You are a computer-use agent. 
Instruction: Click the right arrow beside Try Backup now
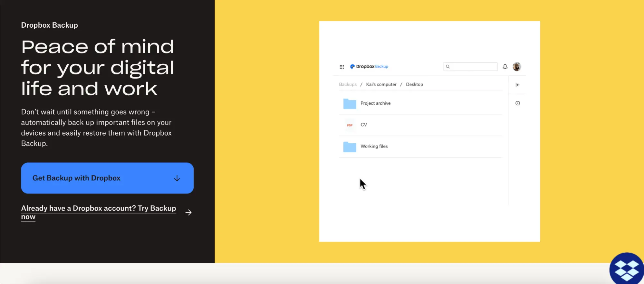coord(188,213)
